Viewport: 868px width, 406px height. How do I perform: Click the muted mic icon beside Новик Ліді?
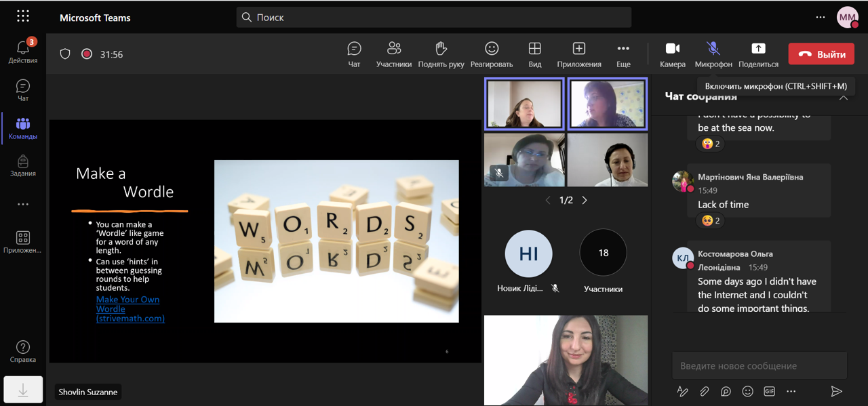(555, 289)
